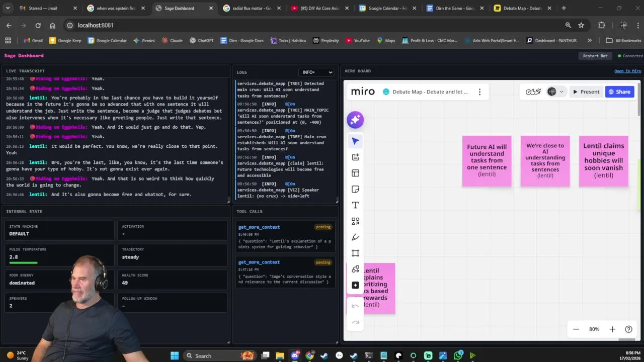Click zoom magnifier icon in address bar

click(568, 25)
